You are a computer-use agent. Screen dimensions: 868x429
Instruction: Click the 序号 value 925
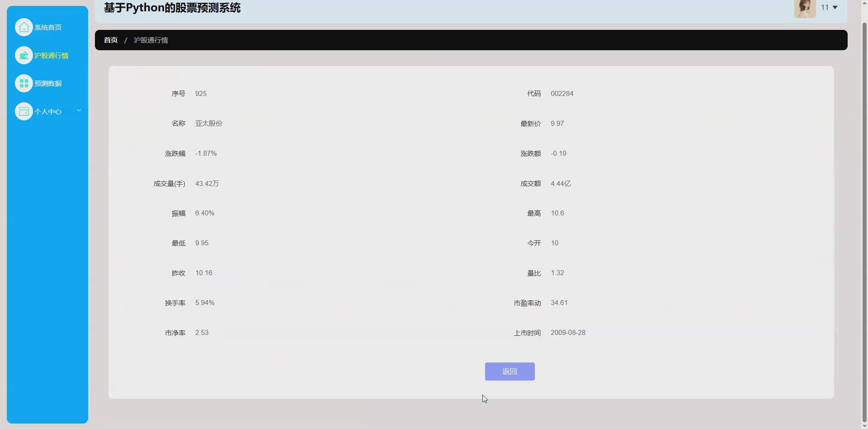[x=201, y=94]
